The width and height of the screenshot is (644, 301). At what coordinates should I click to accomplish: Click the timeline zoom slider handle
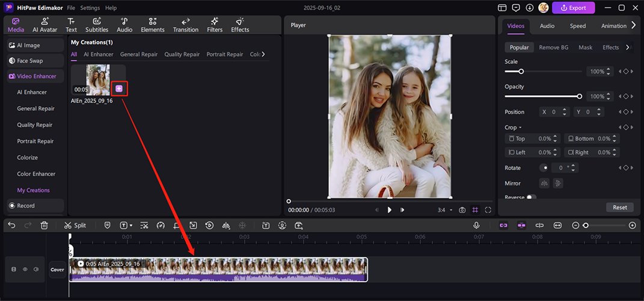pos(586,225)
